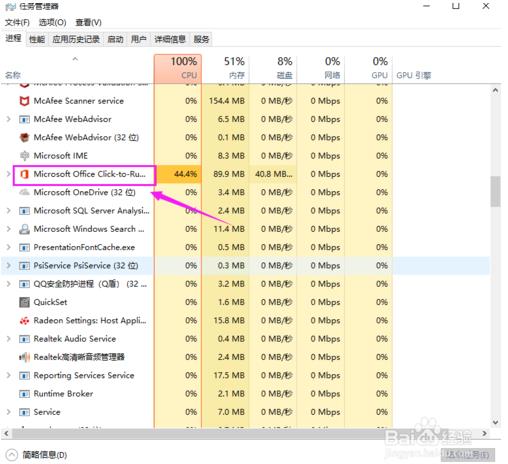Click the Radeon Settings red icon
Viewport: 508px width, 464px height.
coord(24,321)
